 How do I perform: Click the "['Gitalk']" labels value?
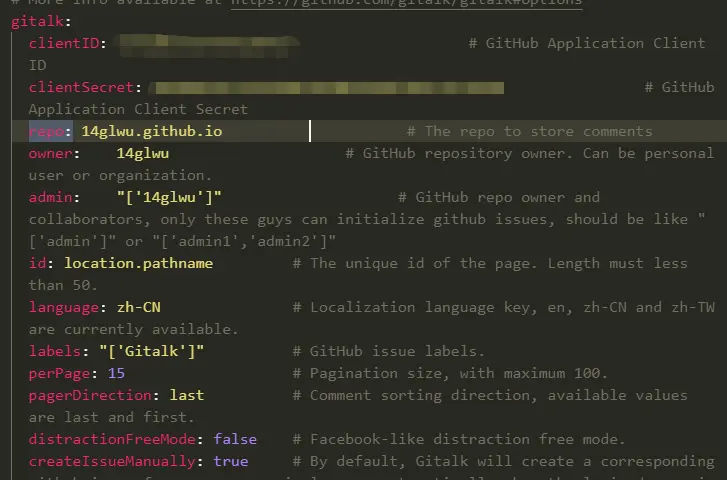152,351
